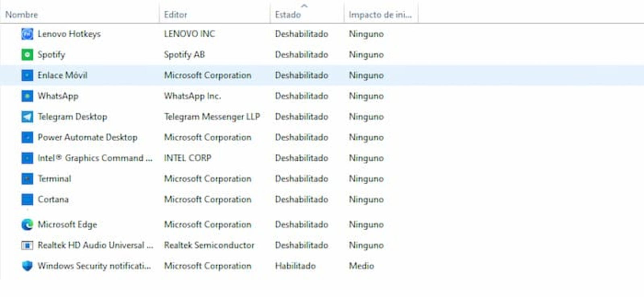The image size is (644, 297).
Task: Click the Habilitado status cell
Action: click(295, 266)
